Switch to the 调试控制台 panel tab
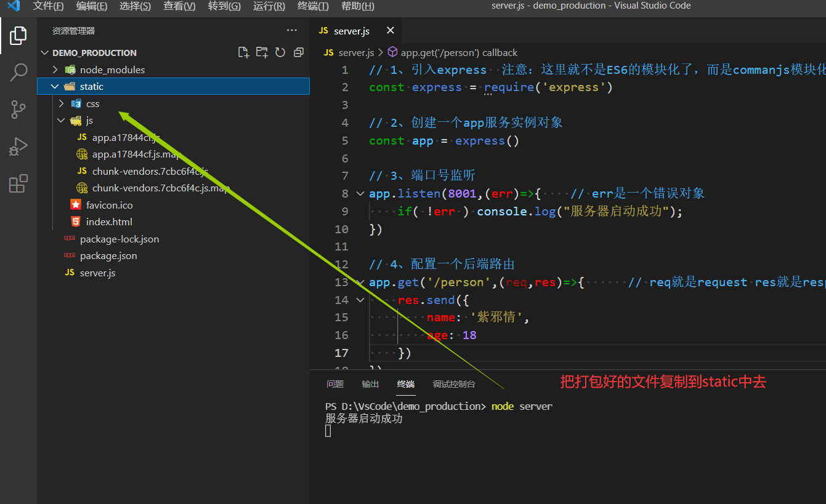Screen dimensions: 826x504 click(x=454, y=384)
